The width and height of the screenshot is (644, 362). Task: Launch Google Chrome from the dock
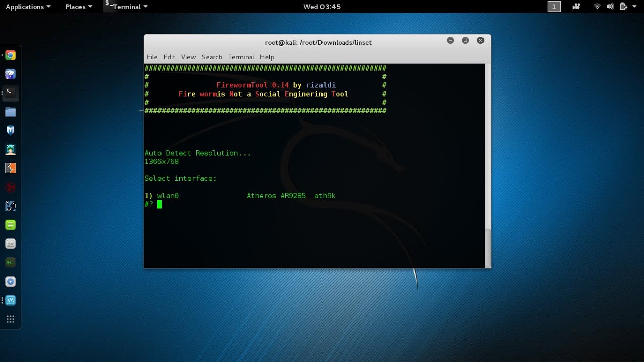click(10, 55)
